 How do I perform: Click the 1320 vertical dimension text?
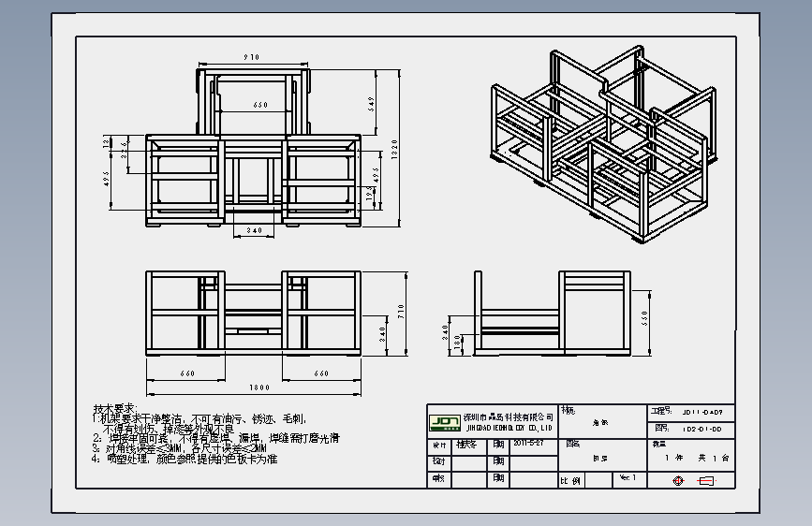coord(394,150)
